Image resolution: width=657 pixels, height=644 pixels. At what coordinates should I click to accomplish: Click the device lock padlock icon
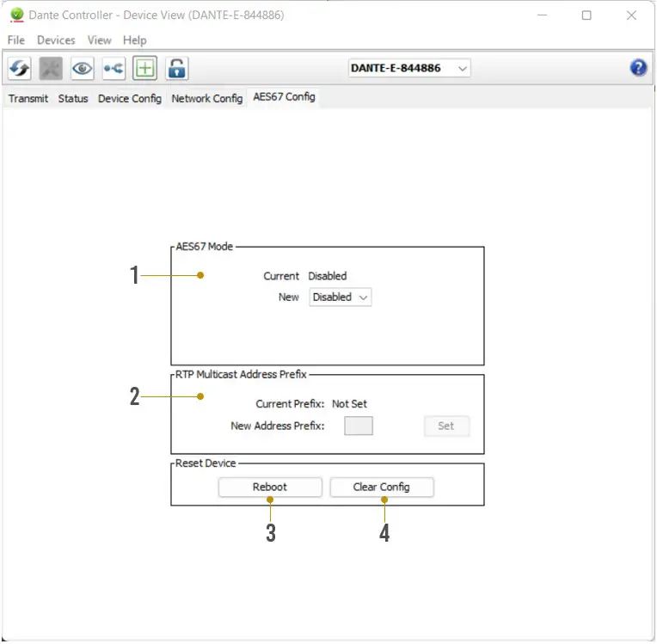click(177, 68)
